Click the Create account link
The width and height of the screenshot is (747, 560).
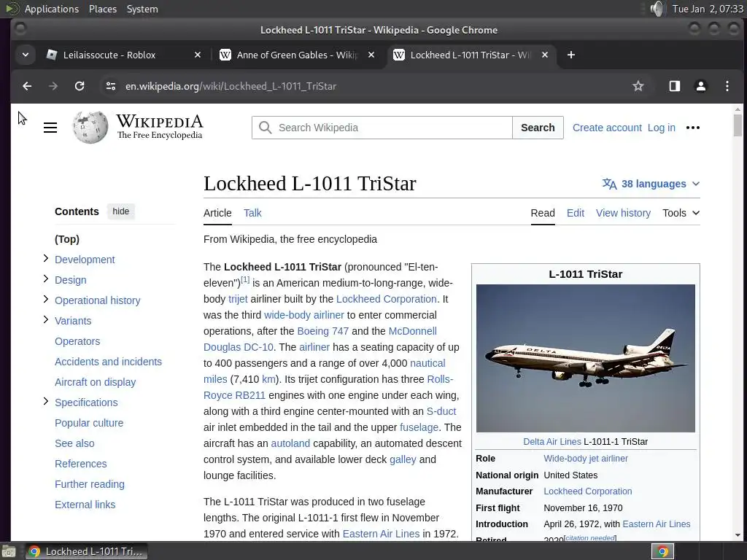tap(607, 128)
